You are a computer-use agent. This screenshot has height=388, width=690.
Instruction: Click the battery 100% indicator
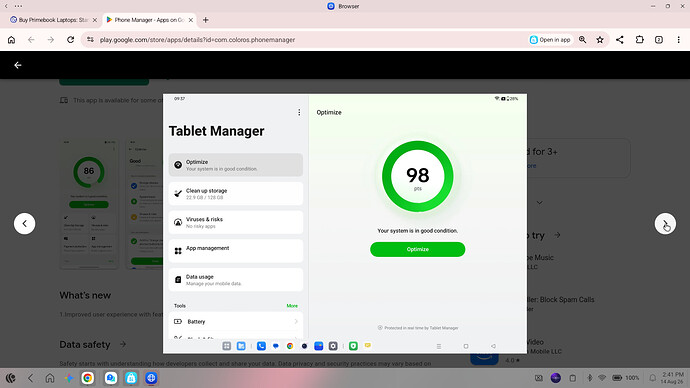(626, 378)
